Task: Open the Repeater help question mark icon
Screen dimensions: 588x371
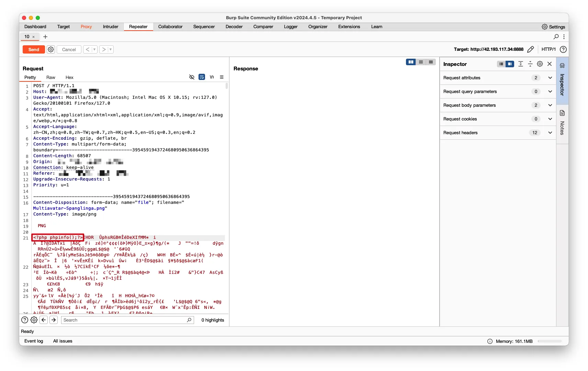Action: pos(563,49)
